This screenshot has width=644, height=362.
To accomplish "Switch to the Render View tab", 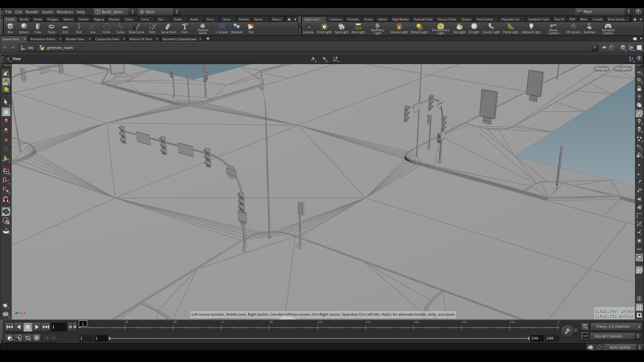I will 75,39.
